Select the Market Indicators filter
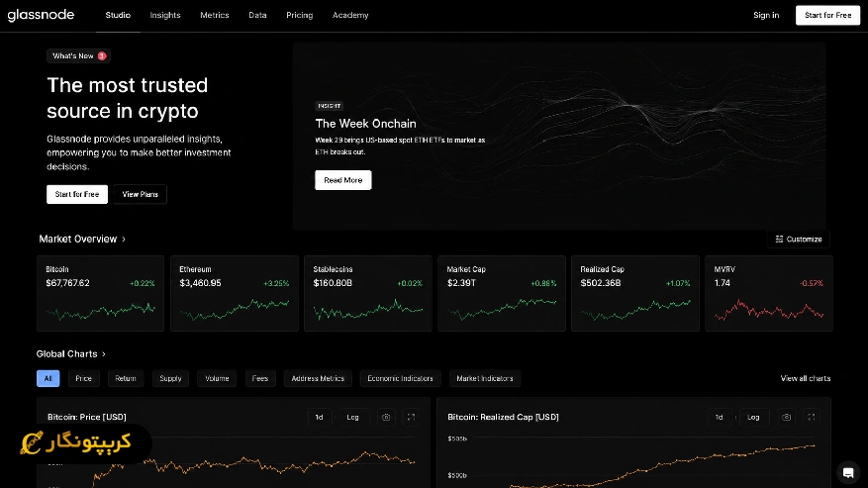This screenshot has height=488, width=868. (485, 378)
